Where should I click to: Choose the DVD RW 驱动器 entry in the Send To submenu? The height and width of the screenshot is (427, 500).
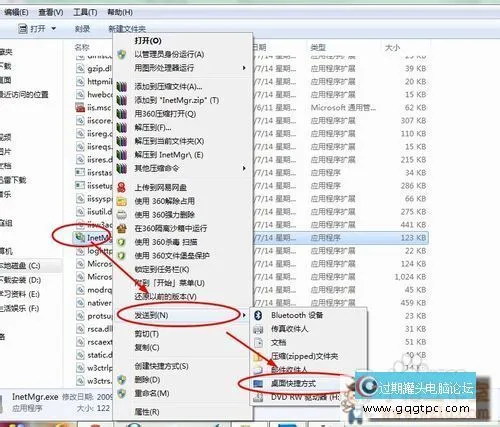click(x=305, y=397)
